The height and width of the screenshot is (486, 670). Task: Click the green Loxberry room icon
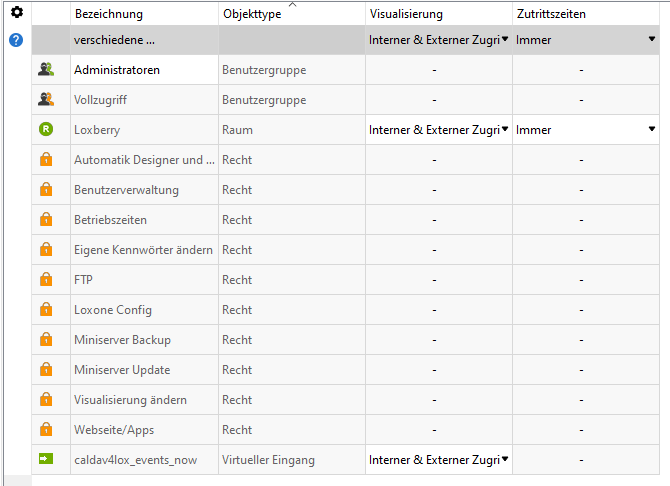pyautogui.click(x=45, y=130)
